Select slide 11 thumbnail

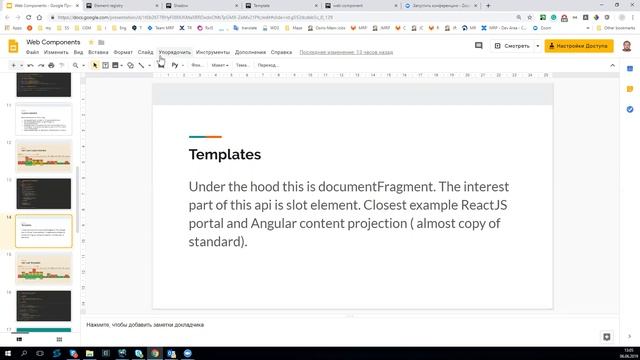click(44, 119)
